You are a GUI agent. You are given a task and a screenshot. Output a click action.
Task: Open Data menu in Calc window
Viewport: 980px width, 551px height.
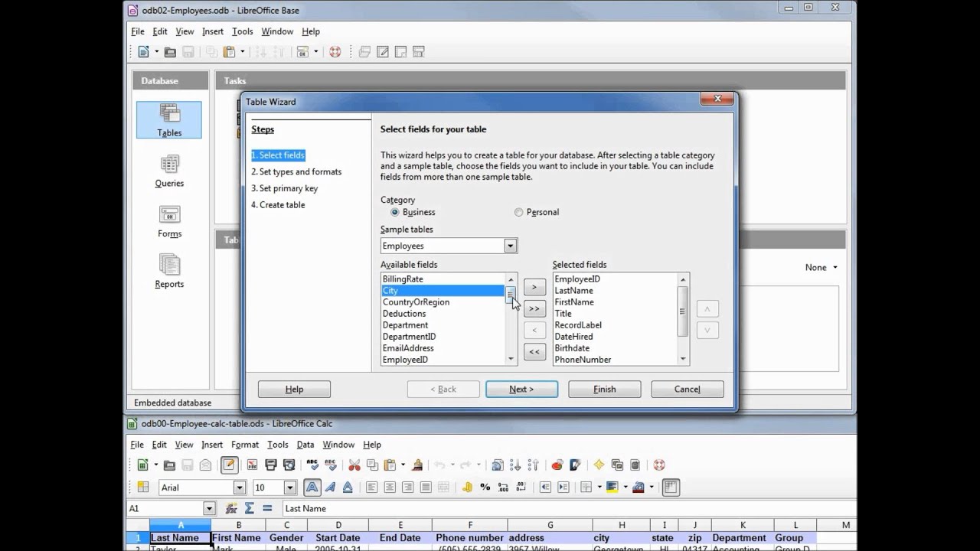[305, 445]
